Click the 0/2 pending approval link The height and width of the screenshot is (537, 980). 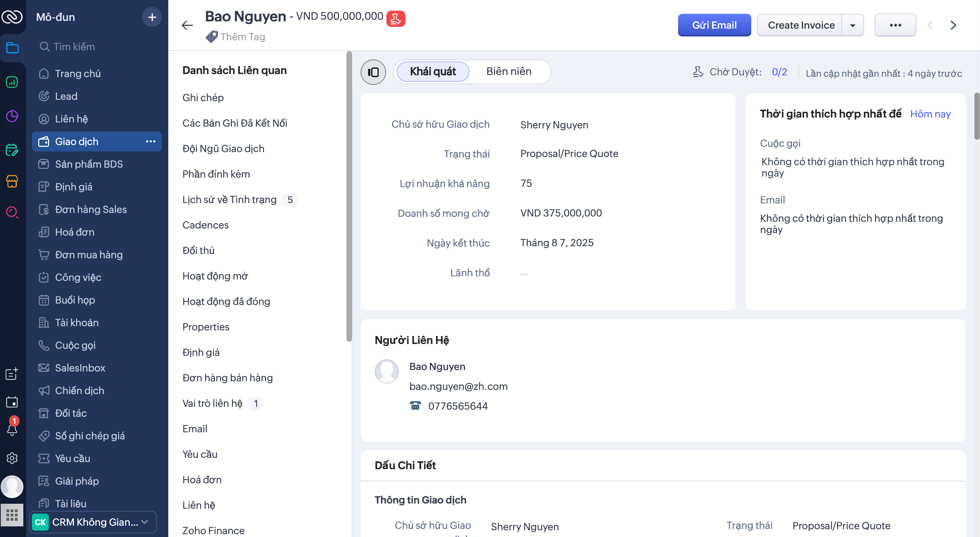[x=779, y=72]
